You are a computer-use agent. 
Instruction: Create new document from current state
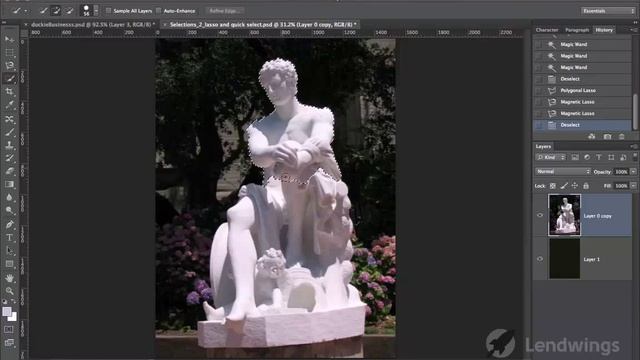[x=592, y=136]
